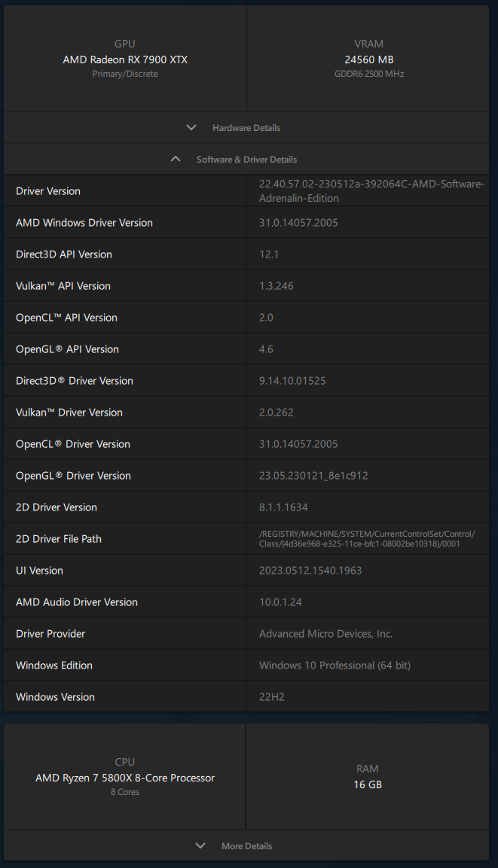Select the AMD Windows Driver Version row
498x868 pixels.
(246, 223)
